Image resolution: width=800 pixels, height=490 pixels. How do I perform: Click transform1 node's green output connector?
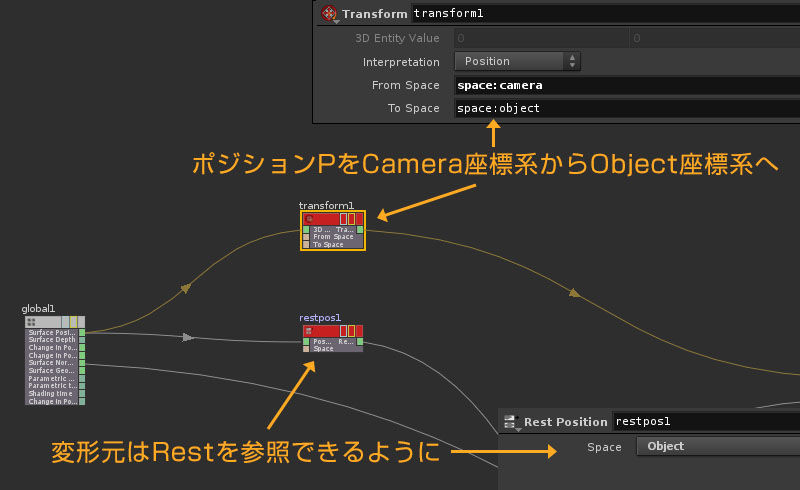358,229
